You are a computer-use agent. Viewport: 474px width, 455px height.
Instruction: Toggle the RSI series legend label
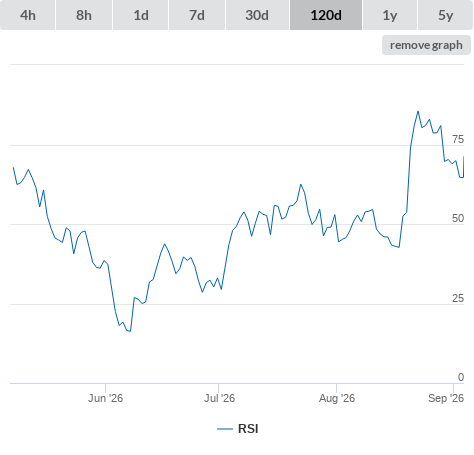[x=248, y=429]
